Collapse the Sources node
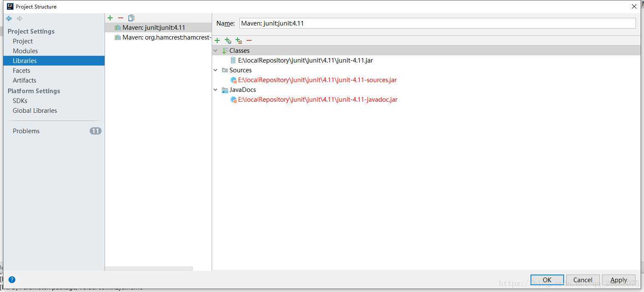644x292 pixels. tap(216, 70)
